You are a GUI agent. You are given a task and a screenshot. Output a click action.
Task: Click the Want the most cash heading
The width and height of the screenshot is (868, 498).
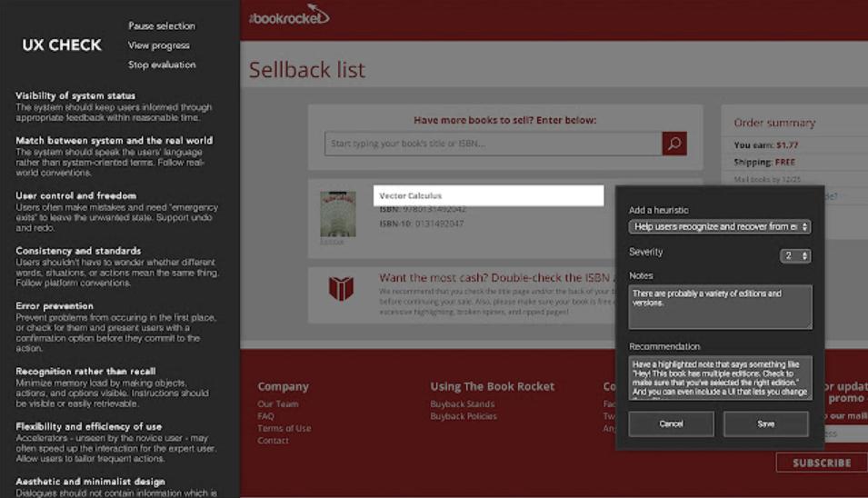pyautogui.click(x=496, y=278)
